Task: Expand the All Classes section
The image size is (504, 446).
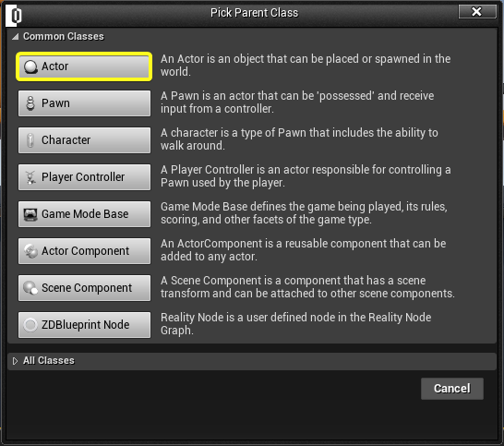Action: (15, 361)
